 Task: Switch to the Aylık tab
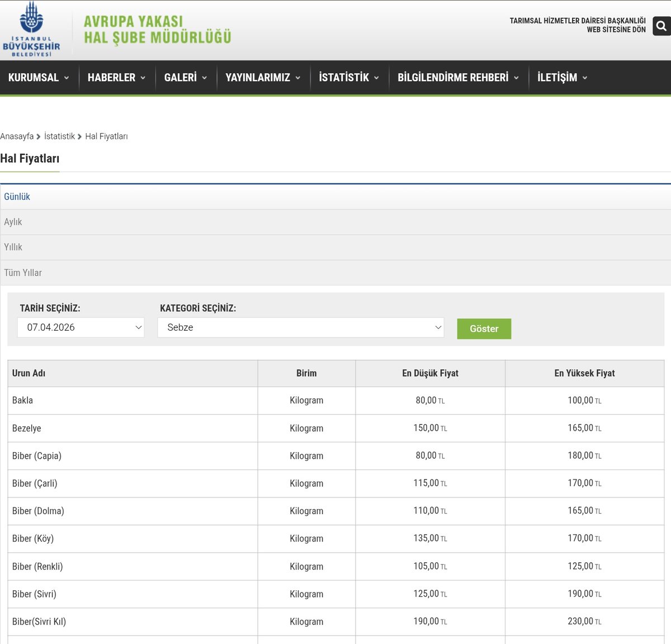tap(335, 222)
